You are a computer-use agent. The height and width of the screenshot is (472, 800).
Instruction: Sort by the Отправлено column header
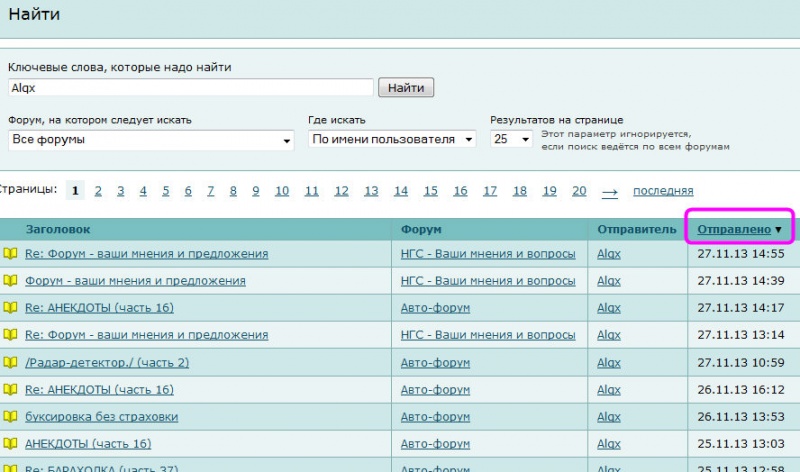click(x=734, y=230)
